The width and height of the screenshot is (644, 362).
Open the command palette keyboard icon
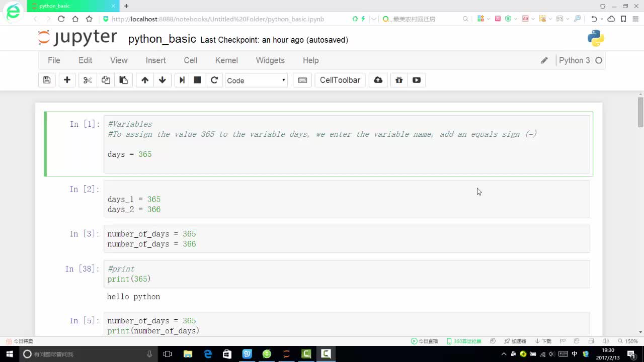coord(302,80)
